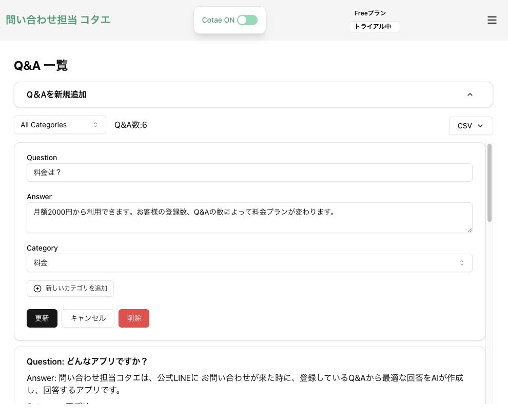Click the キャンセル cancel button
508x420 pixels.
[88, 318]
